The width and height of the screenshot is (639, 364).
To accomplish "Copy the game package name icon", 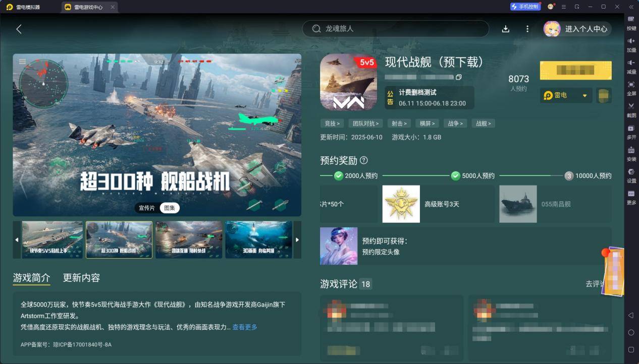I will (458, 77).
